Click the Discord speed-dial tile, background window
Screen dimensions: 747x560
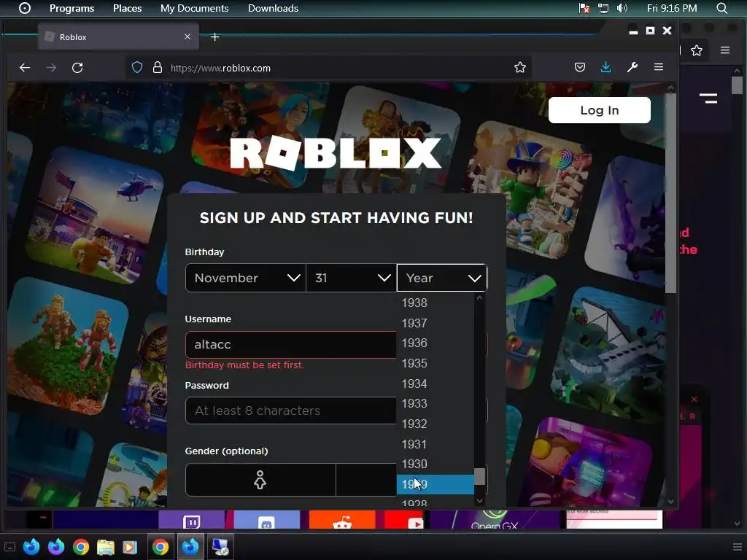click(266, 520)
